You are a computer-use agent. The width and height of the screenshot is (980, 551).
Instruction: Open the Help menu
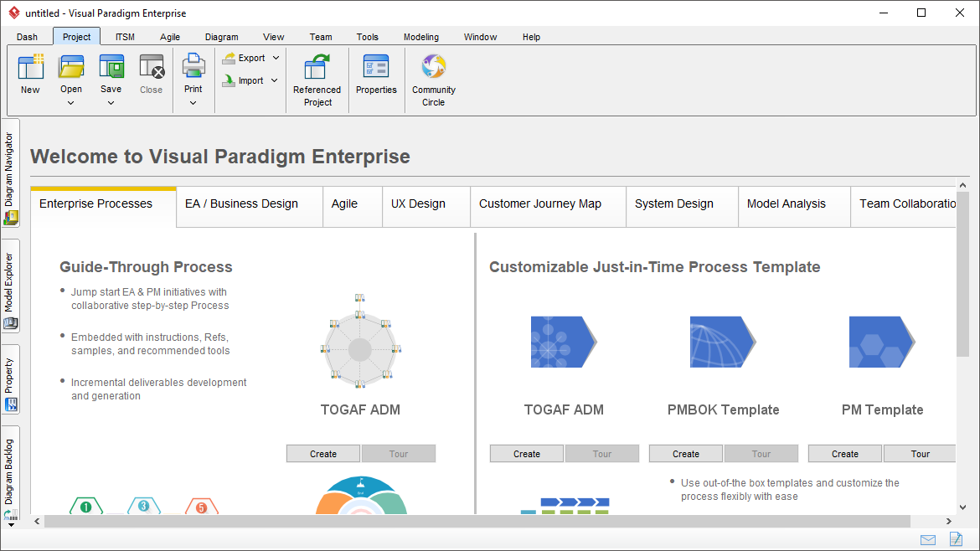click(x=531, y=37)
